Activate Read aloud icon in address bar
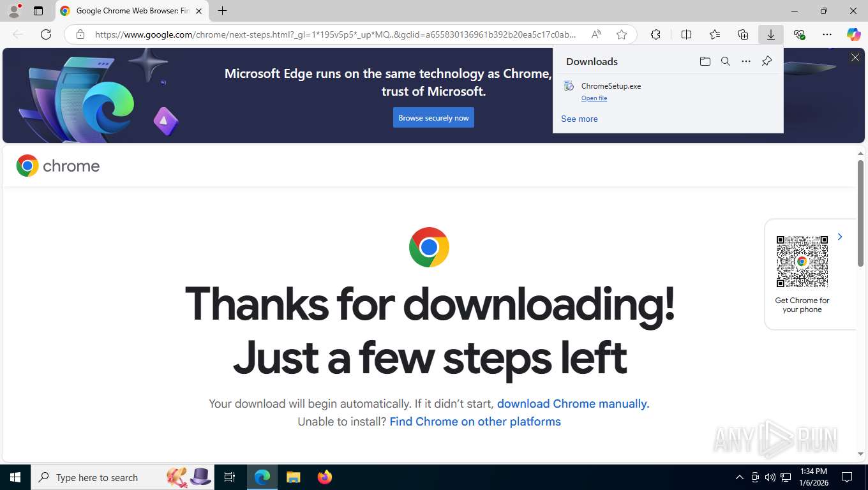Screen dimensions: 868x490 pos(596,34)
